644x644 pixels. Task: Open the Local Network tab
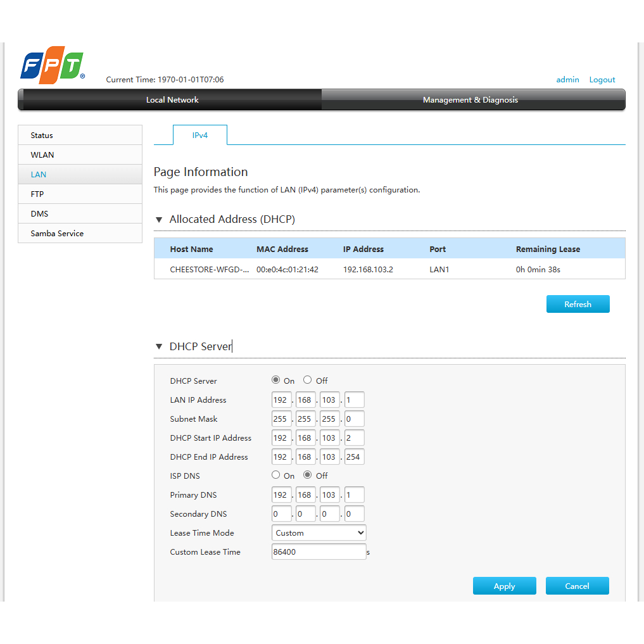point(172,100)
